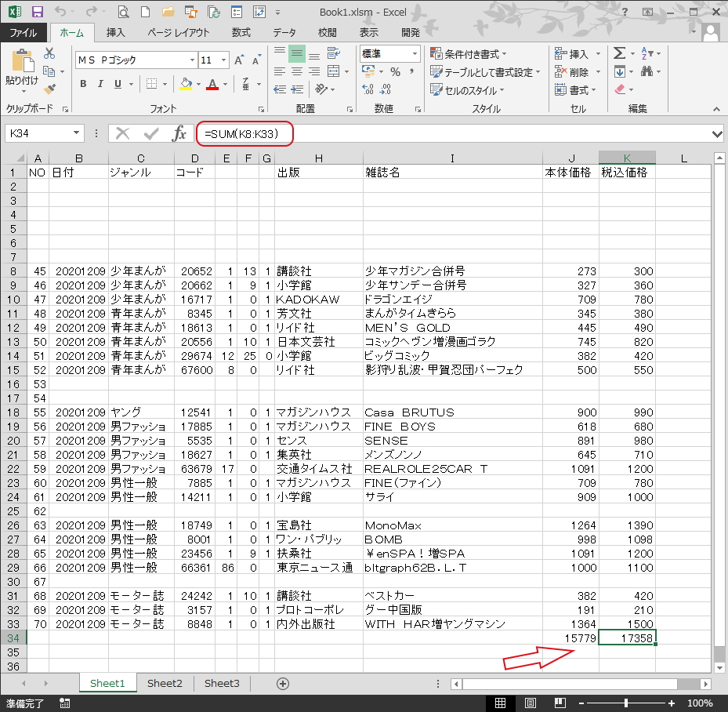The width and height of the screenshot is (728, 712).
Task: Decrease the font size
Action: coord(255,60)
